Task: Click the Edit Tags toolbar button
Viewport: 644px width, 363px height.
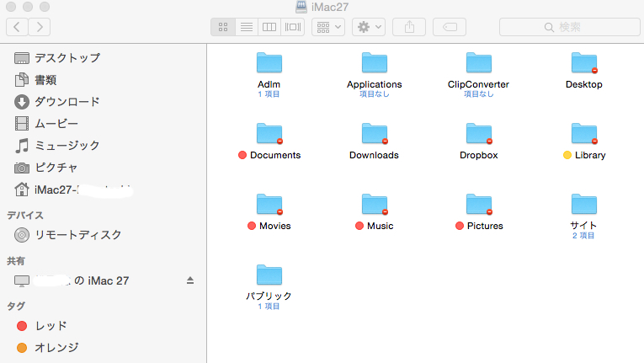Action: [450, 27]
